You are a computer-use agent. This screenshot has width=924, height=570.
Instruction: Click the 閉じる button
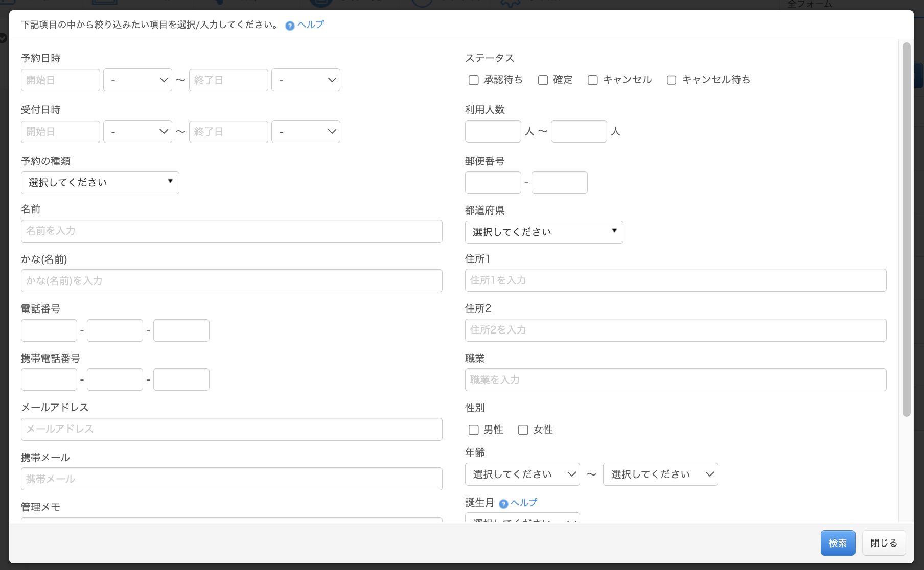[x=884, y=543]
